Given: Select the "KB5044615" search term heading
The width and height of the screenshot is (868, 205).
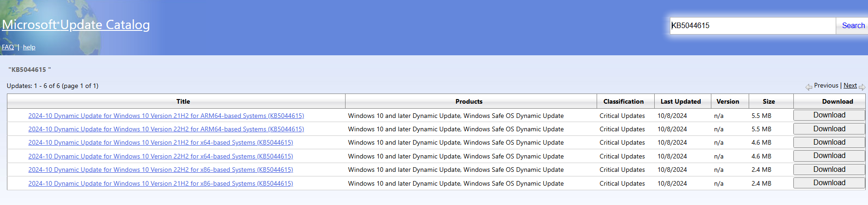Looking at the screenshot, I should pyautogui.click(x=29, y=70).
